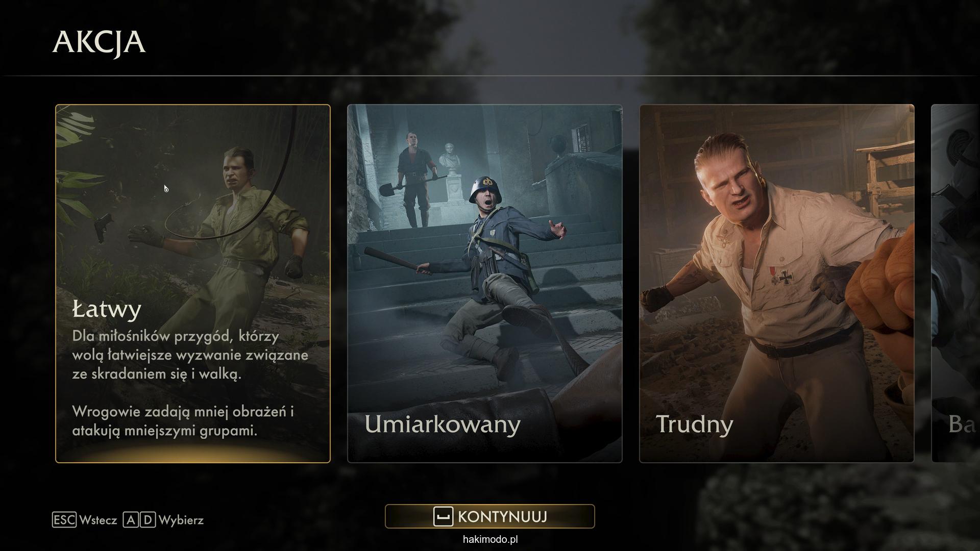Go back using the Wstecz label

(99, 520)
